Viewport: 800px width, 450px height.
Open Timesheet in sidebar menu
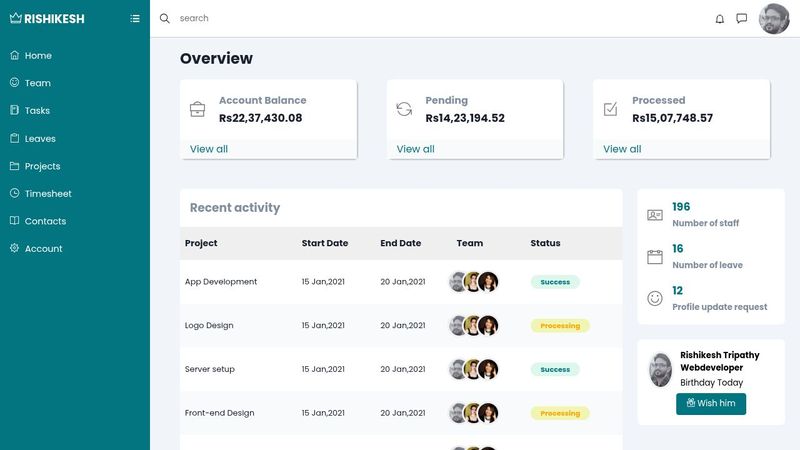click(x=48, y=194)
